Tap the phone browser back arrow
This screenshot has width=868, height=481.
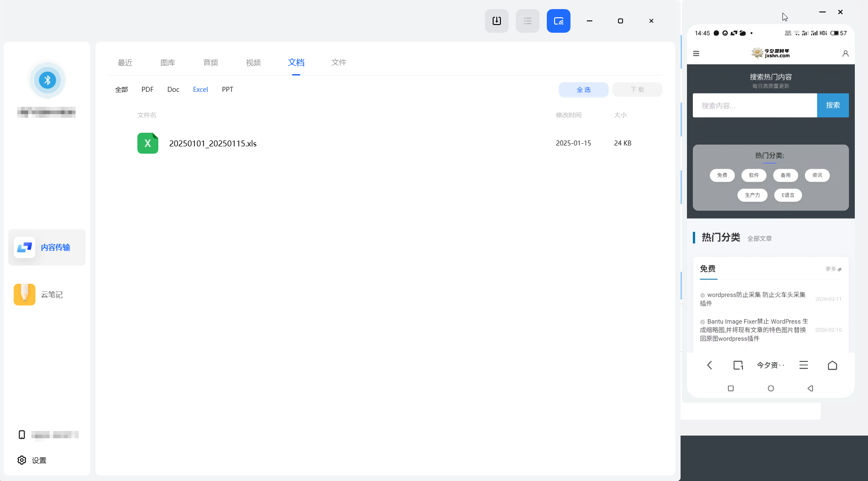pos(709,365)
